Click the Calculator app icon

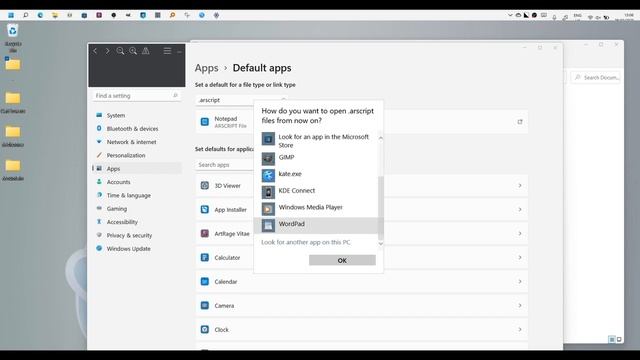coord(204,258)
